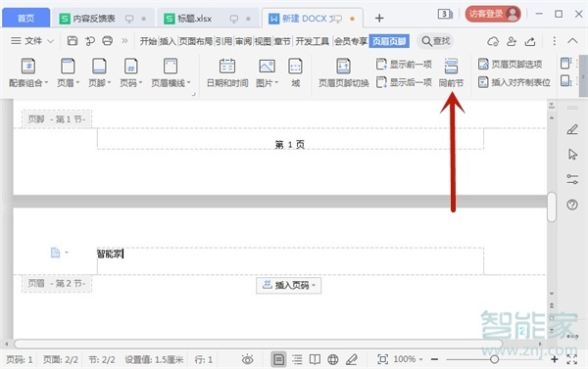The image size is (588, 369).
Task: Click the 页脚 footer icon
Action: click(x=99, y=67)
